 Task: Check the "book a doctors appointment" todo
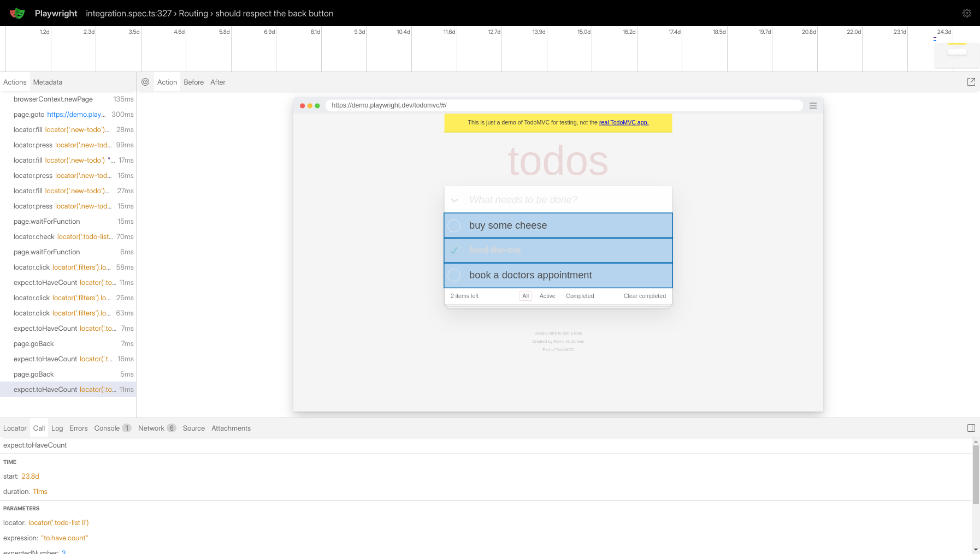pos(454,276)
